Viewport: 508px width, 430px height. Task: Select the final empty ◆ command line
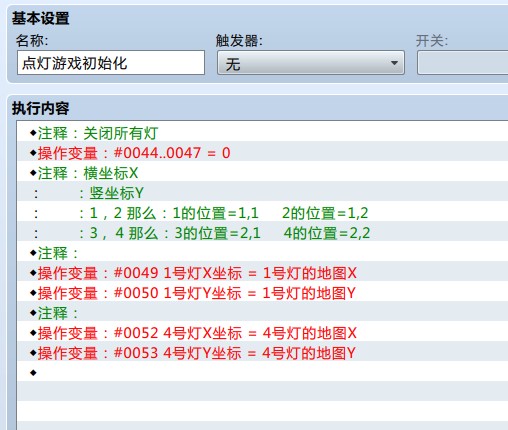[263, 372]
